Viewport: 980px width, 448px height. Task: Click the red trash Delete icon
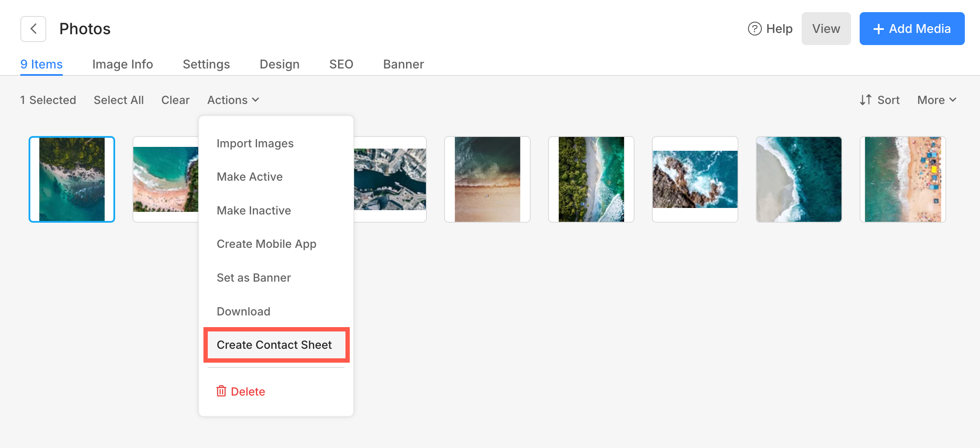pyautogui.click(x=221, y=391)
